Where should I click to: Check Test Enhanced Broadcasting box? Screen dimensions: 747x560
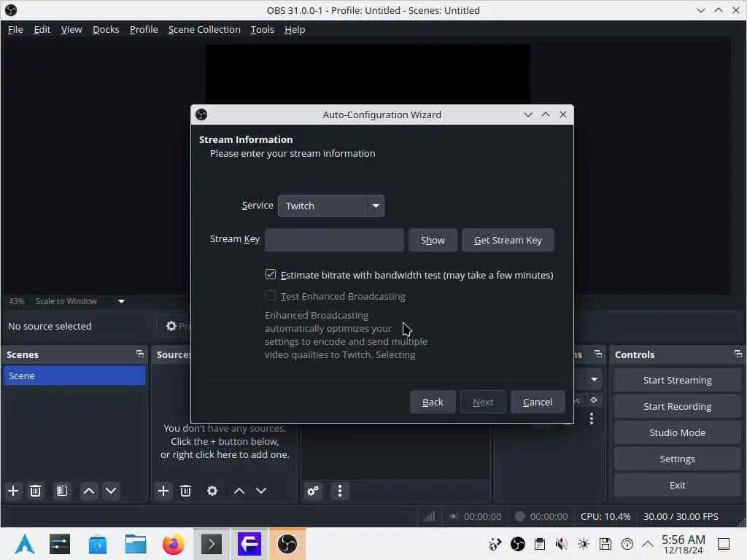pyautogui.click(x=271, y=296)
